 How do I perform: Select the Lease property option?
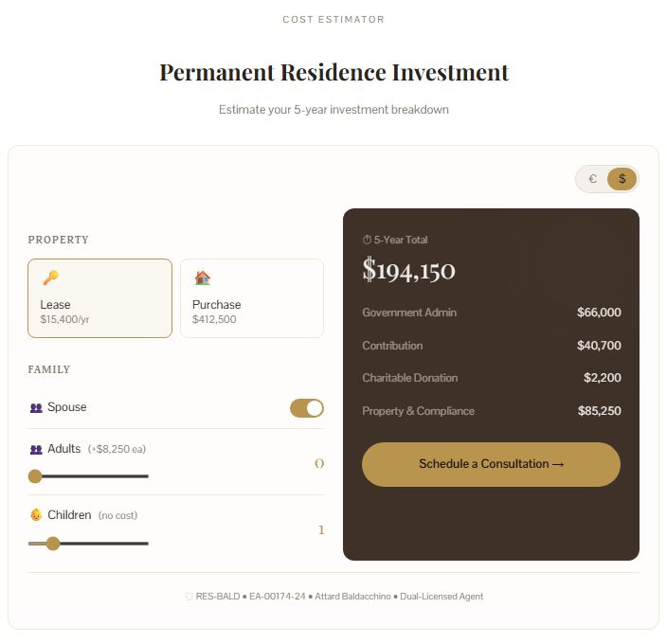coord(99,298)
